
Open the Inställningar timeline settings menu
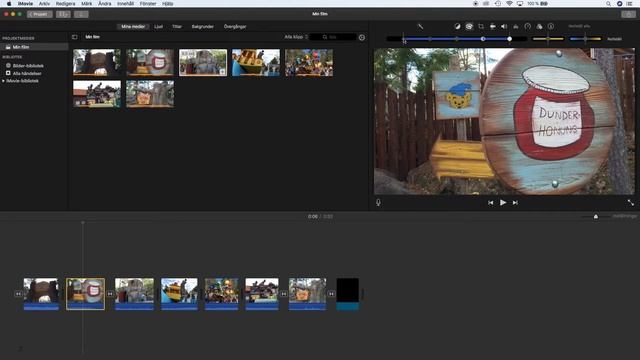coord(624,216)
